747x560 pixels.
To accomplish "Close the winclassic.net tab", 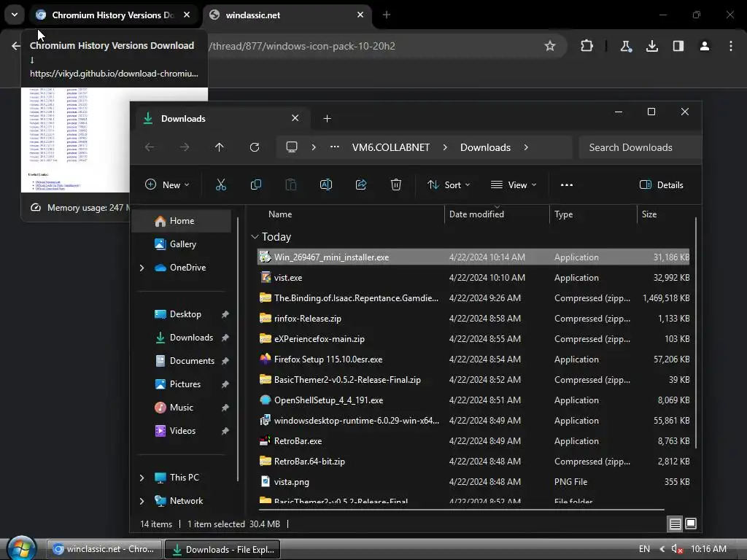I will pos(360,15).
